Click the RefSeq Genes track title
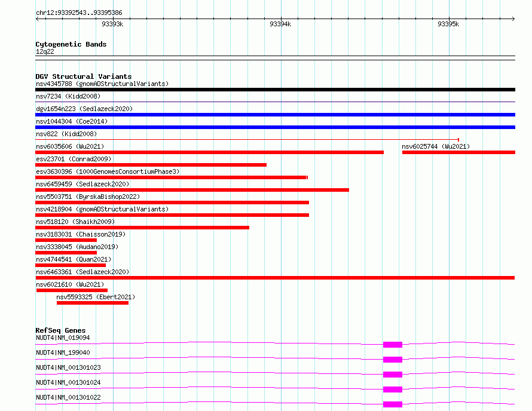The height and width of the screenshot is (411, 532). tap(60, 330)
